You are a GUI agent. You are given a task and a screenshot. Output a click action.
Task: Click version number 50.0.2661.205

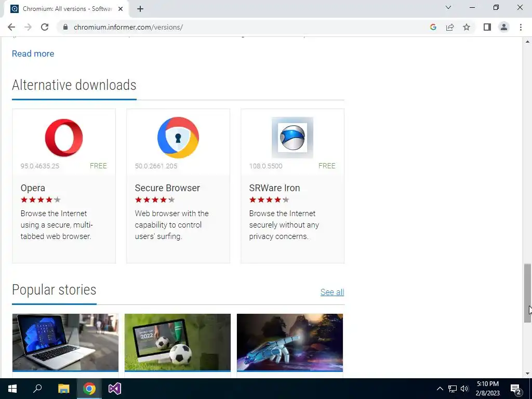pos(156,166)
